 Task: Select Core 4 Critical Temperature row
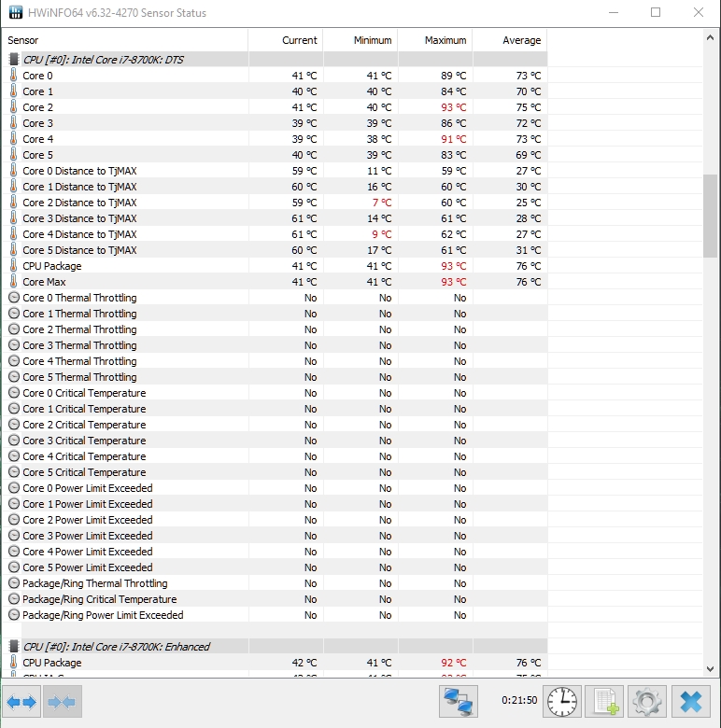(x=275, y=456)
